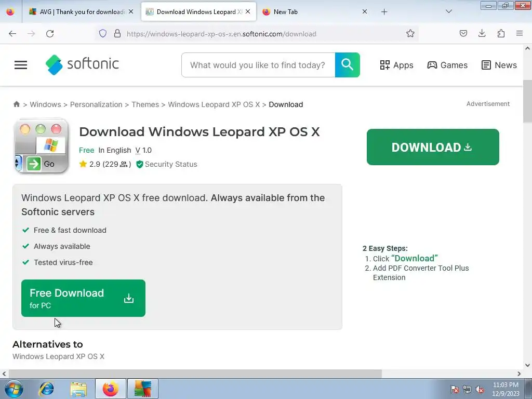532x399 pixels.
Task: Click the Windows Leopard XP app icon
Action: (x=41, y=146)
